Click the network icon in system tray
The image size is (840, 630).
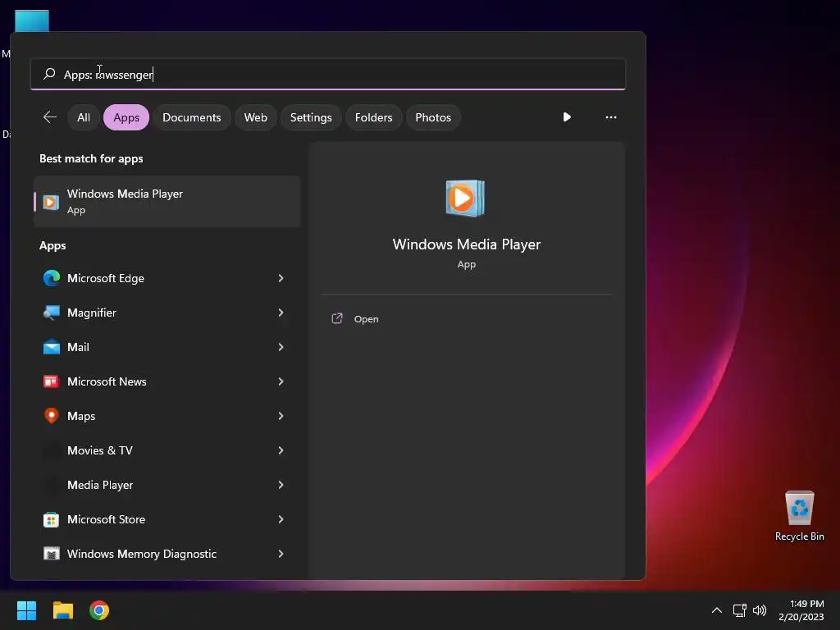pyautogui.click(x=739, y=610)
